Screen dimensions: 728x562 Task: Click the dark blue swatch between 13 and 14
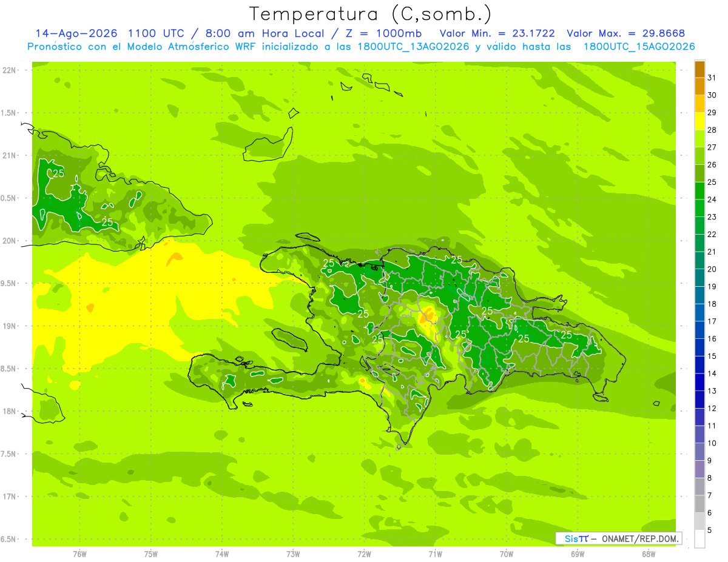tap(699, 382)
